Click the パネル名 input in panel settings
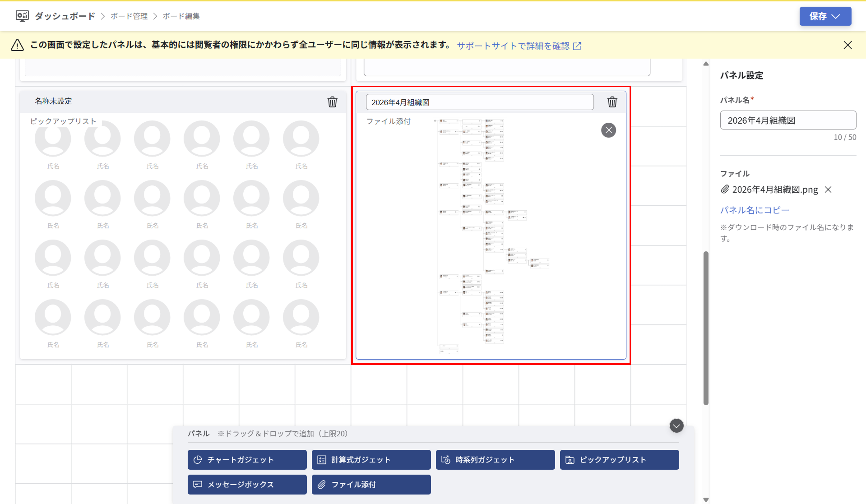 tap(788, 120)
